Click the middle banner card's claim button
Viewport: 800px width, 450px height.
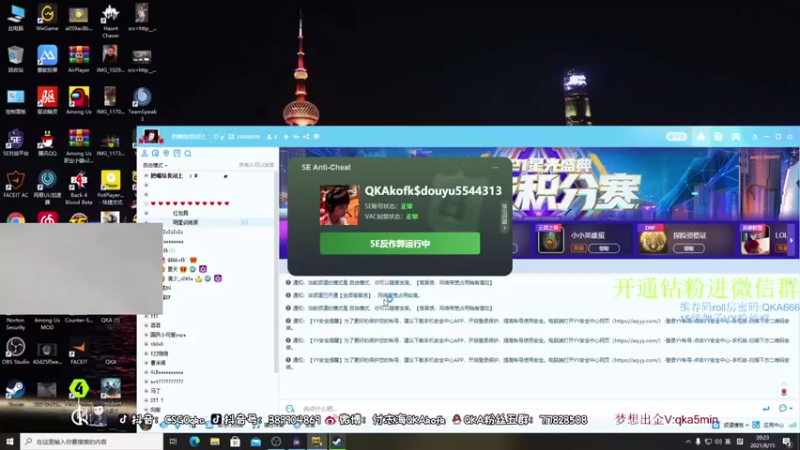click(689, 248)
